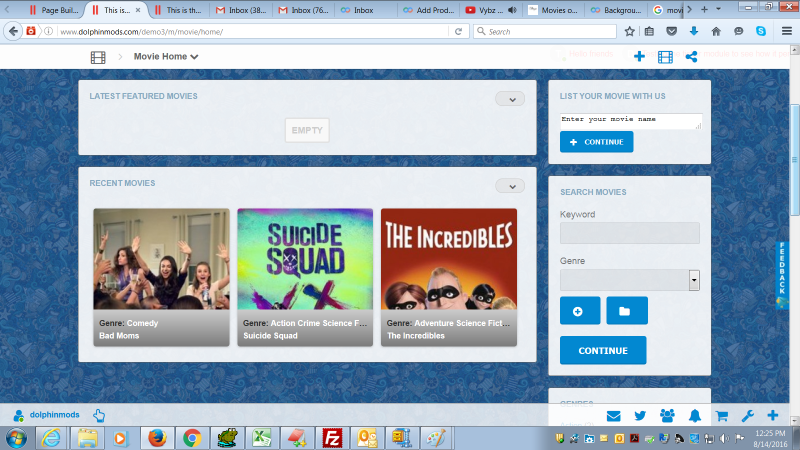Click the page vertical scrollbar thumb
Viewport: 800px width, 450px height.
[794, 160]
